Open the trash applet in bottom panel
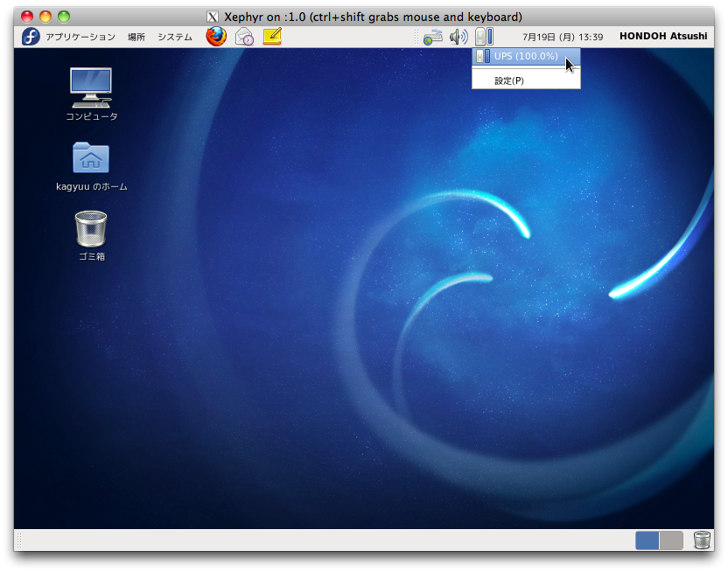 702,541
